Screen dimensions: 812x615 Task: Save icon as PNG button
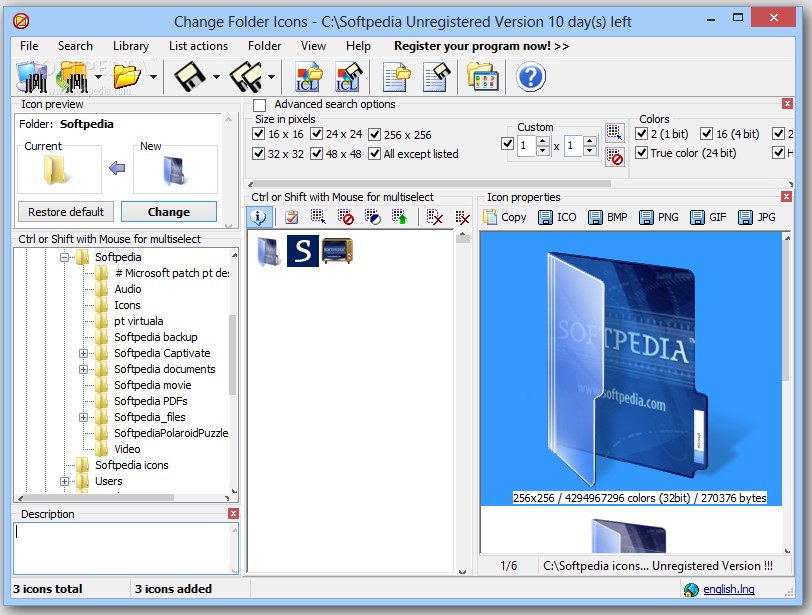tap(659, 217)
